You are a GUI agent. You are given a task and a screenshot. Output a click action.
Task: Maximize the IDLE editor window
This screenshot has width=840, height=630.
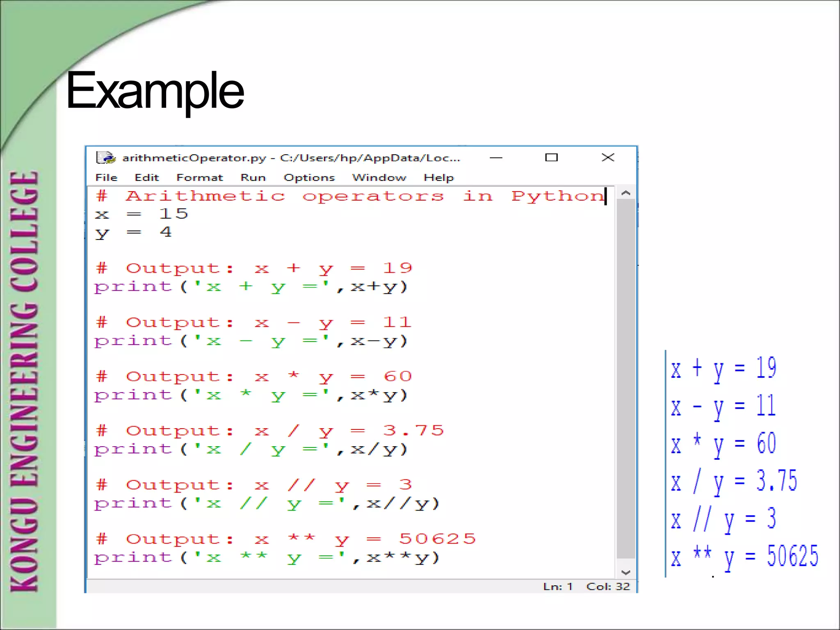point(551,157)
